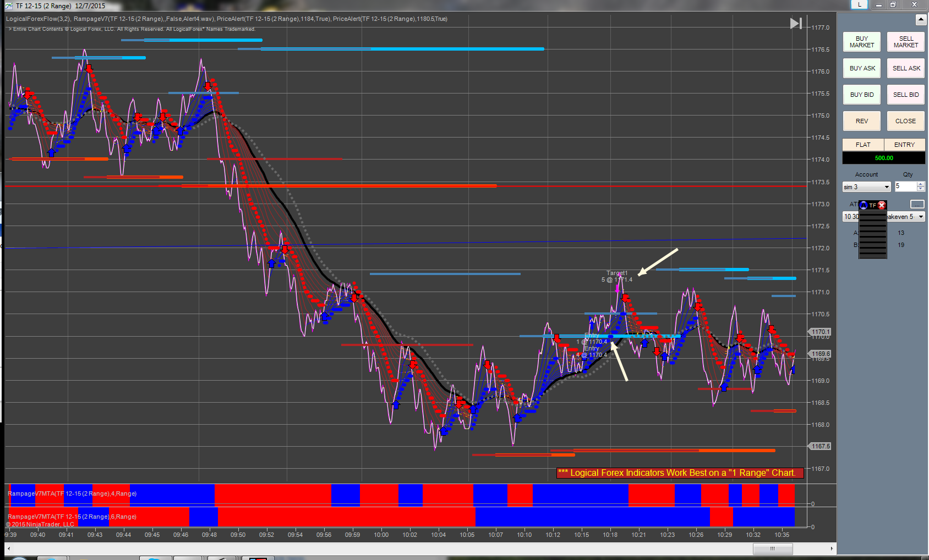Click the Account label in chart trader
929x560 pixels.
coord(867,174)
